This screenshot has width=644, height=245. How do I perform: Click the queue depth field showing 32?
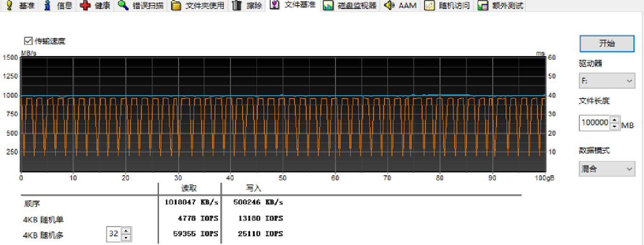pyautogui.click(x=114, y=234)
